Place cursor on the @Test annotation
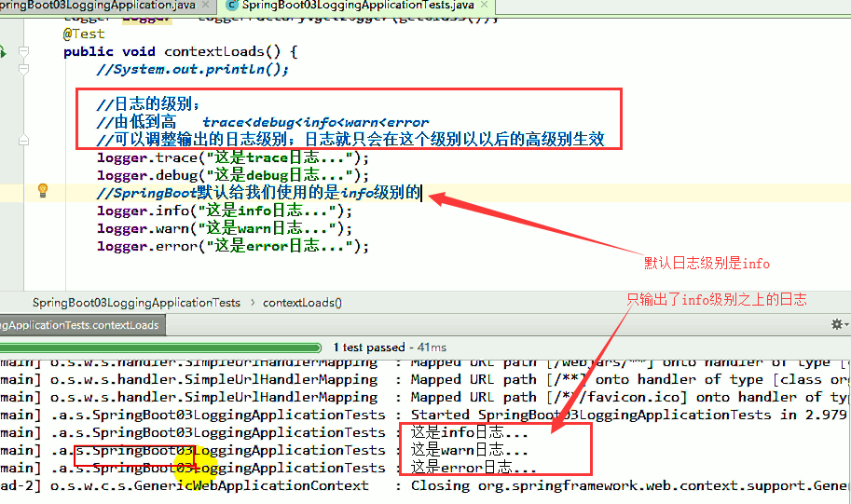Image resolution: width=851 pixels, height=504 pixels. [84, 34]
